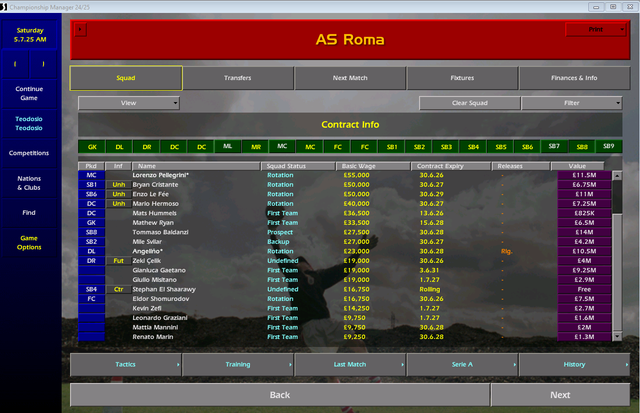640x413 pixels.
Task: Click the Saturday 5.7.25 AM date panel
Action: 30,35
